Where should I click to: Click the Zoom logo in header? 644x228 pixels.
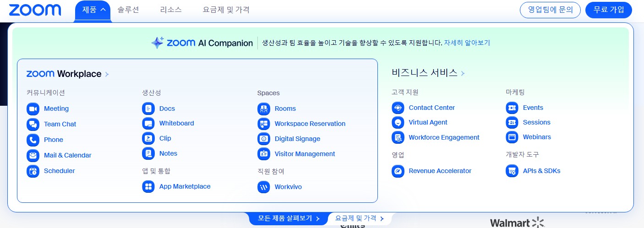tap(35, 10)
